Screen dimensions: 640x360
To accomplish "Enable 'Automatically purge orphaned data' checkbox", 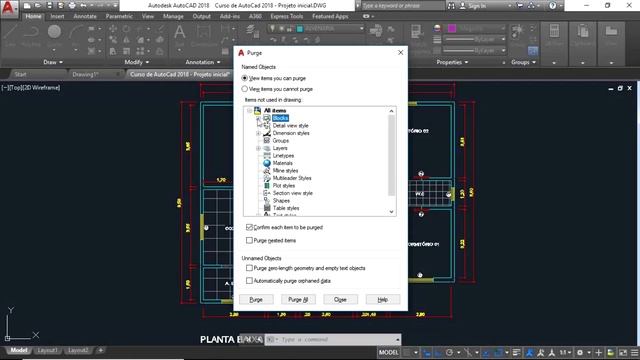I will point(249,281).
